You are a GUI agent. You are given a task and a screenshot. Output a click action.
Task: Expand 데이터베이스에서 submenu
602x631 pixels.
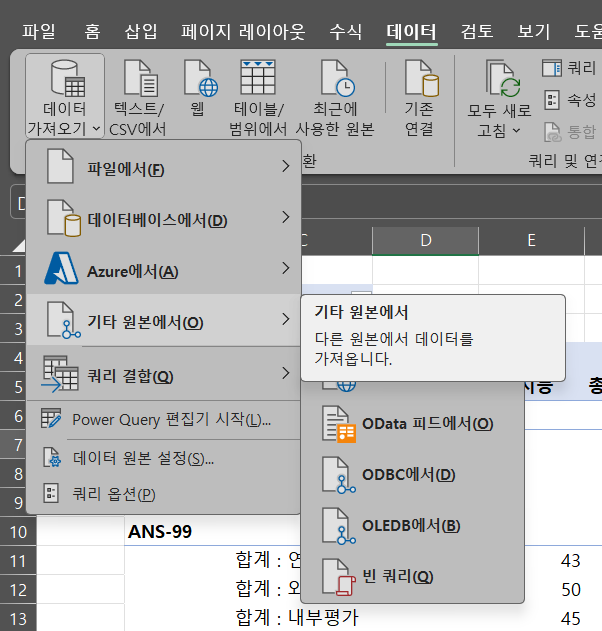[163, 219]
